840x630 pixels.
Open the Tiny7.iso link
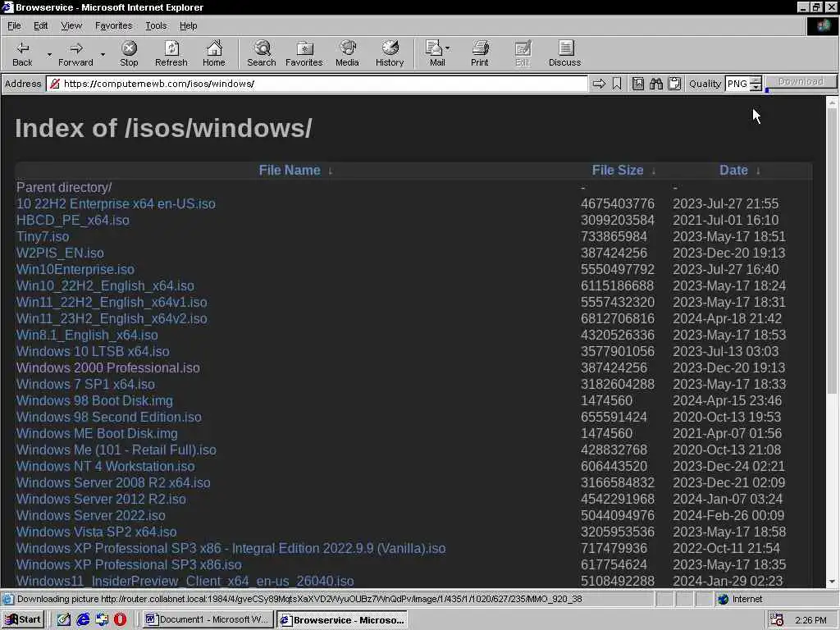[x=43, y=237]
